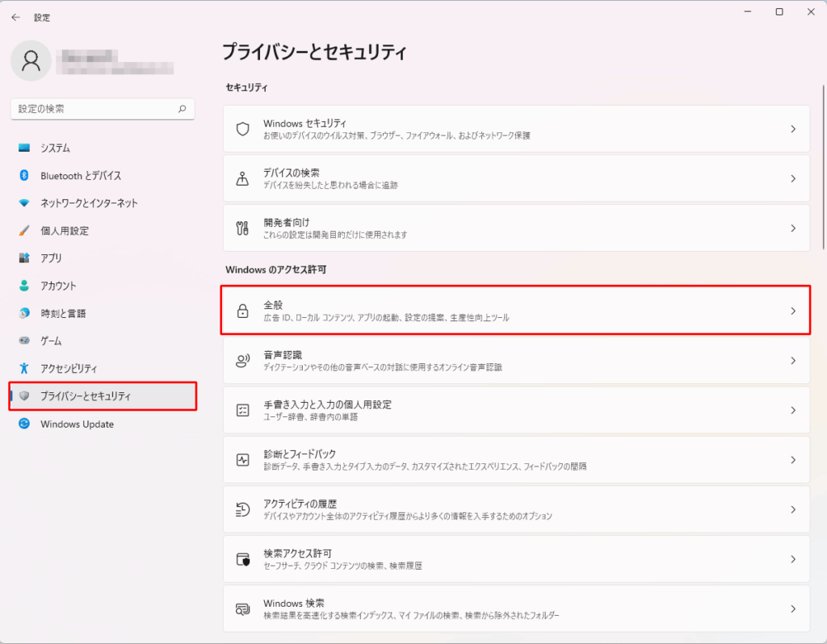Click the Bluetooth icon in sidebar
The height and width of the screenshot is (644, 827).
click(24, 175)
